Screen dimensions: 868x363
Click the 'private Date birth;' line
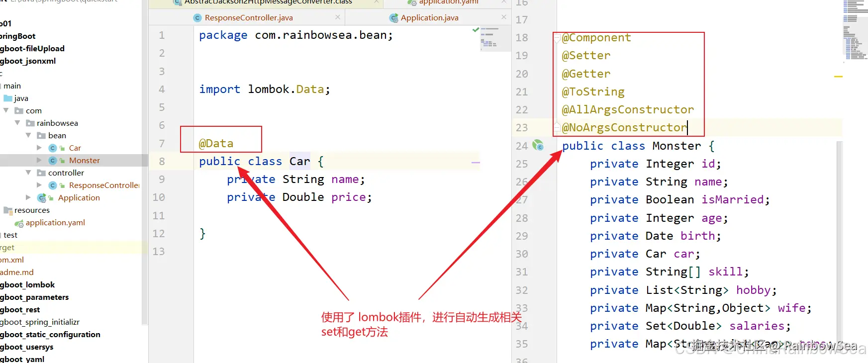point(655,236)
